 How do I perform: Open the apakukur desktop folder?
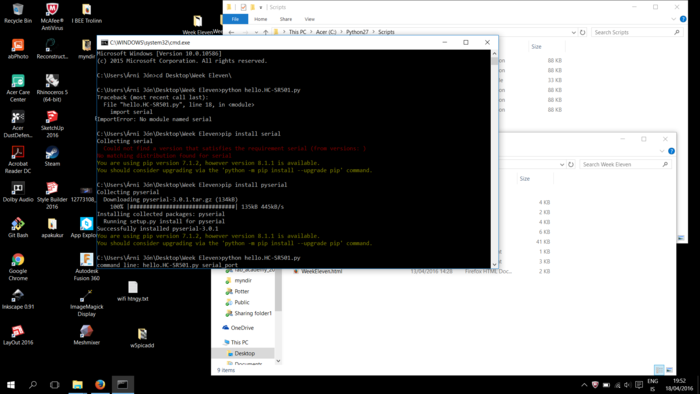52,228
